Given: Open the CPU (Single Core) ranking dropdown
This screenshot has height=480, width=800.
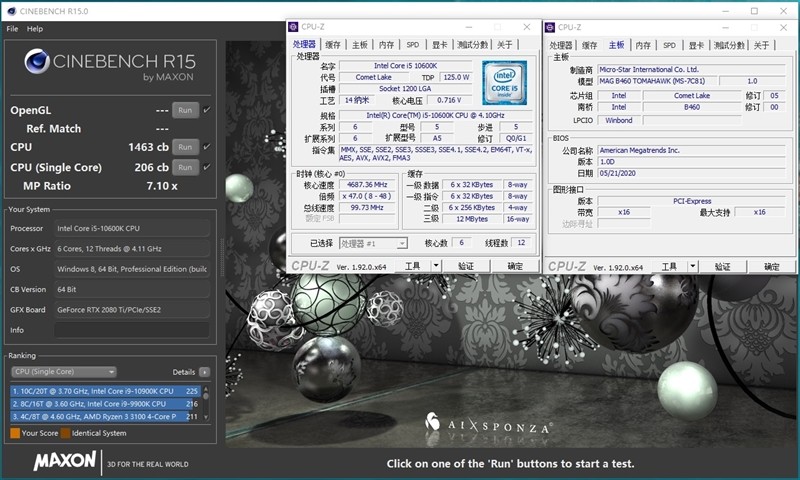Looking at the screenshot, I should 64,372.
